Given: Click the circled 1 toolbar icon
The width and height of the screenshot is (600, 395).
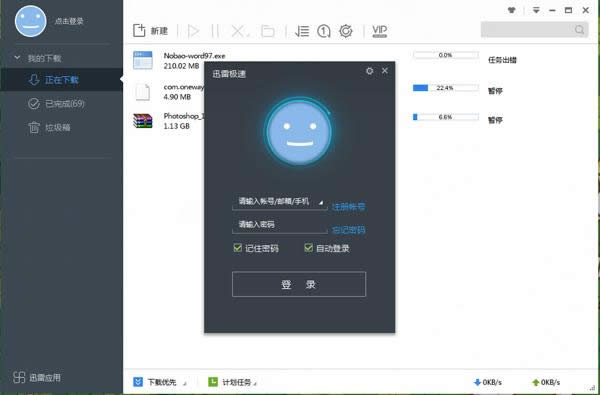Looking at the screenshot, I should click(324, 31).
